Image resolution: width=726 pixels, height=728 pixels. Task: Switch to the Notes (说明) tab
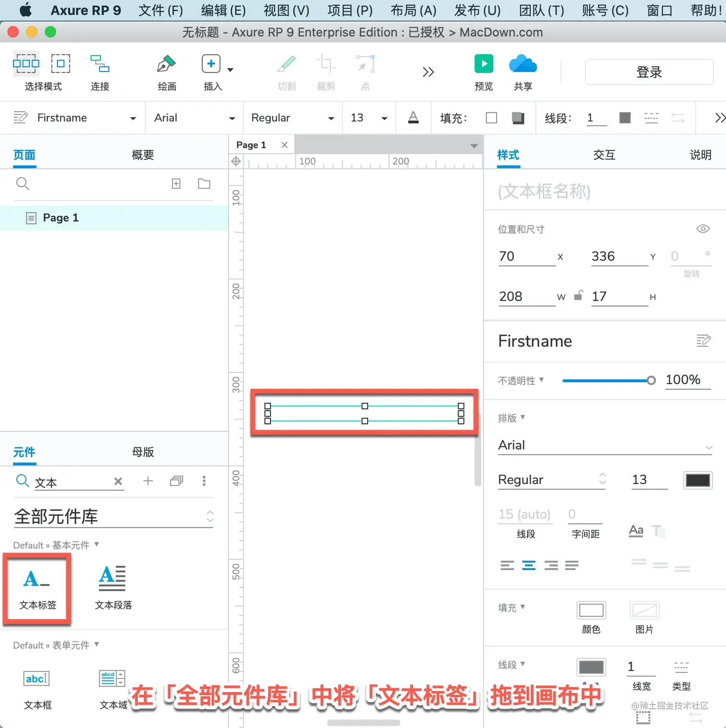[x=701, y=155]
